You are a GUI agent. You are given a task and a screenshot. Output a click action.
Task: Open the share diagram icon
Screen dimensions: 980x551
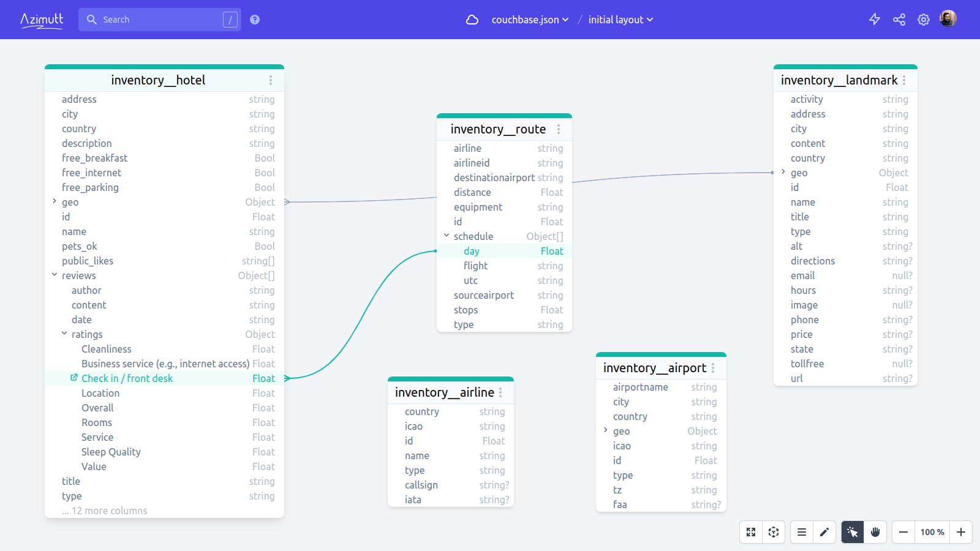(x=899, y=19)
